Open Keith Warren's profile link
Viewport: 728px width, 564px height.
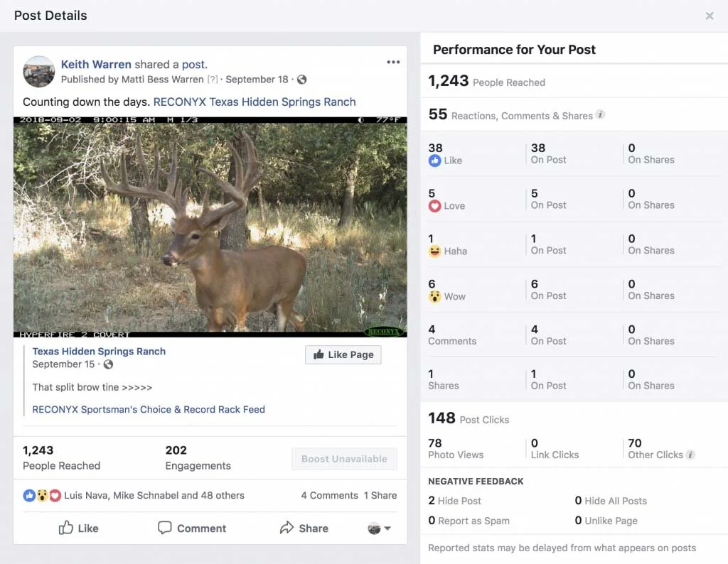(x=96, y=65)
